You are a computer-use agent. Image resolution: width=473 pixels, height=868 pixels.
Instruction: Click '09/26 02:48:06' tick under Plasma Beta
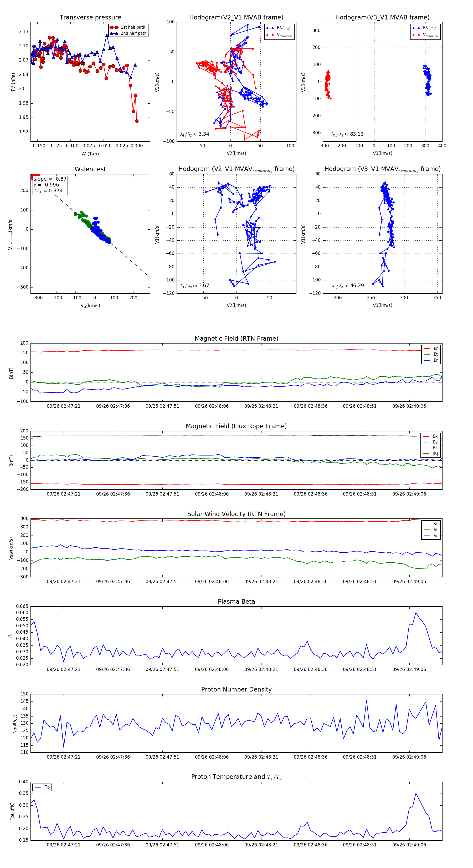click(212, 669)
